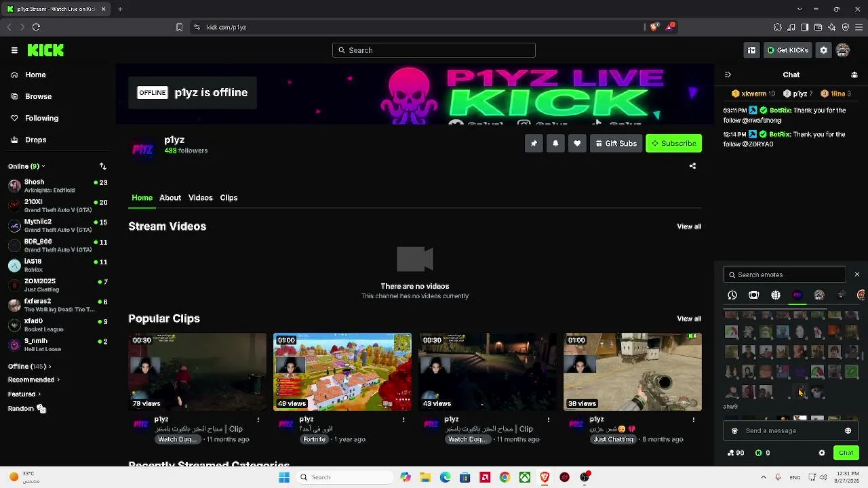Open Brave main menu

859,27
